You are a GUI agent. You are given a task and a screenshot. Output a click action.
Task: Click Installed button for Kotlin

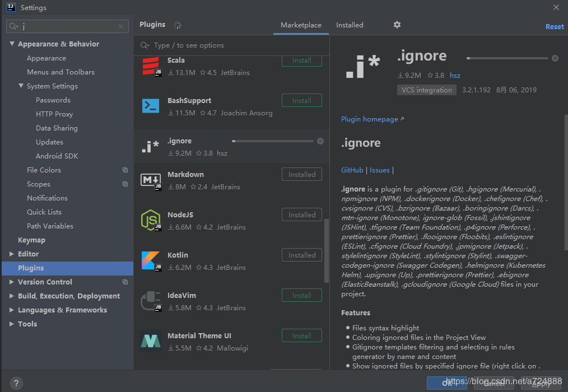click(x=302, y=255)
